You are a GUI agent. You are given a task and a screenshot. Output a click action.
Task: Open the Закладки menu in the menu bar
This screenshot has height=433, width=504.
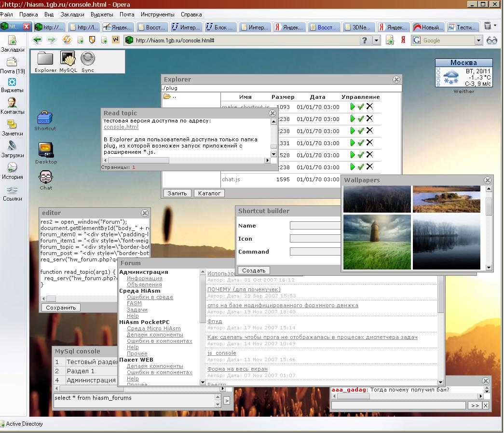coord(72,14)
